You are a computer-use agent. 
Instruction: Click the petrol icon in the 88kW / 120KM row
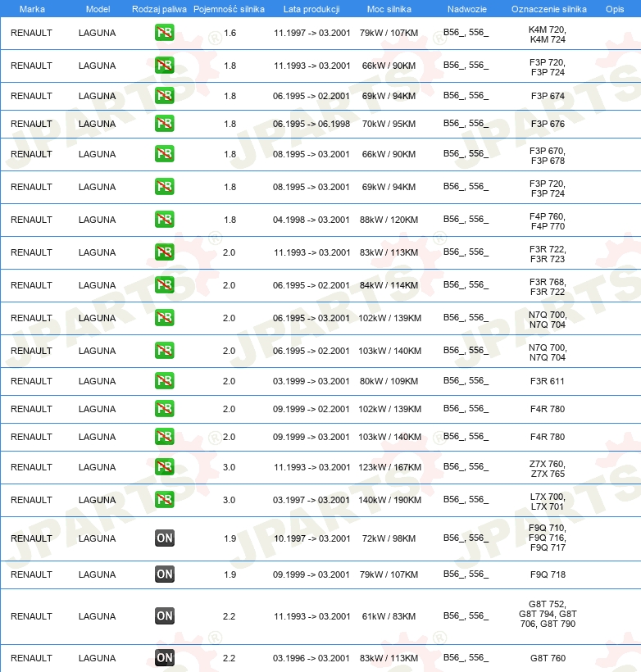pyautogui.click(x=164, y=220)
